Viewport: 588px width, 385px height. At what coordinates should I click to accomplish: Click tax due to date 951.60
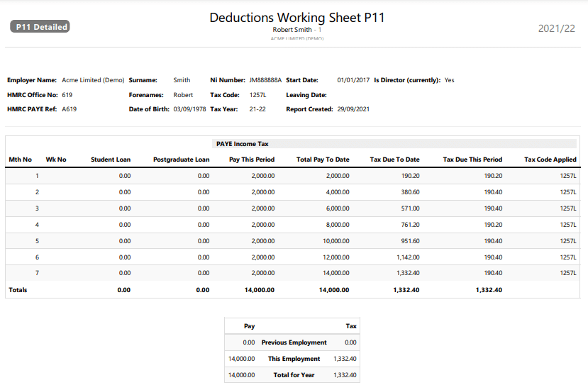pos(410,241)
